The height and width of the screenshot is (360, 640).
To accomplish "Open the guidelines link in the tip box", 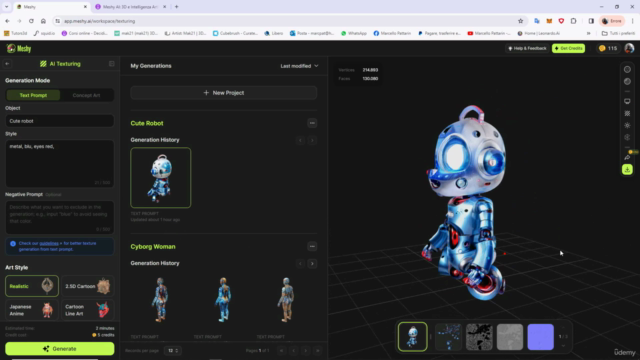I will [x=49, y=243].
